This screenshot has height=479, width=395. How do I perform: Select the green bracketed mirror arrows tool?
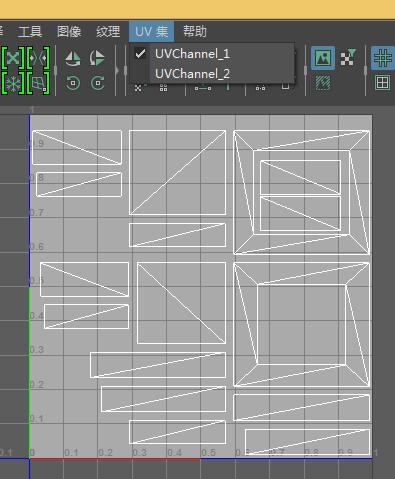point(38,58)
